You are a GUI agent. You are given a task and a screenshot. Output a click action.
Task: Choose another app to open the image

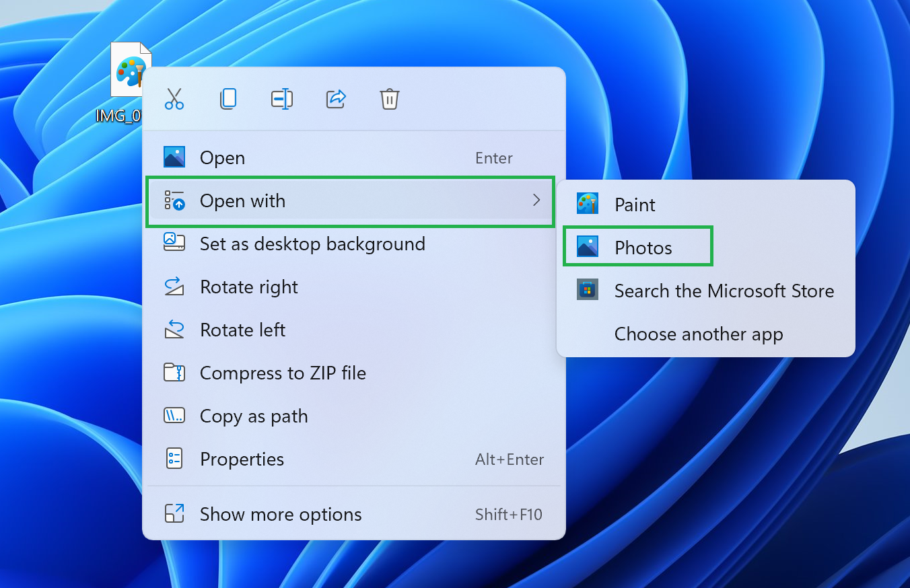[x=698, y=334]
